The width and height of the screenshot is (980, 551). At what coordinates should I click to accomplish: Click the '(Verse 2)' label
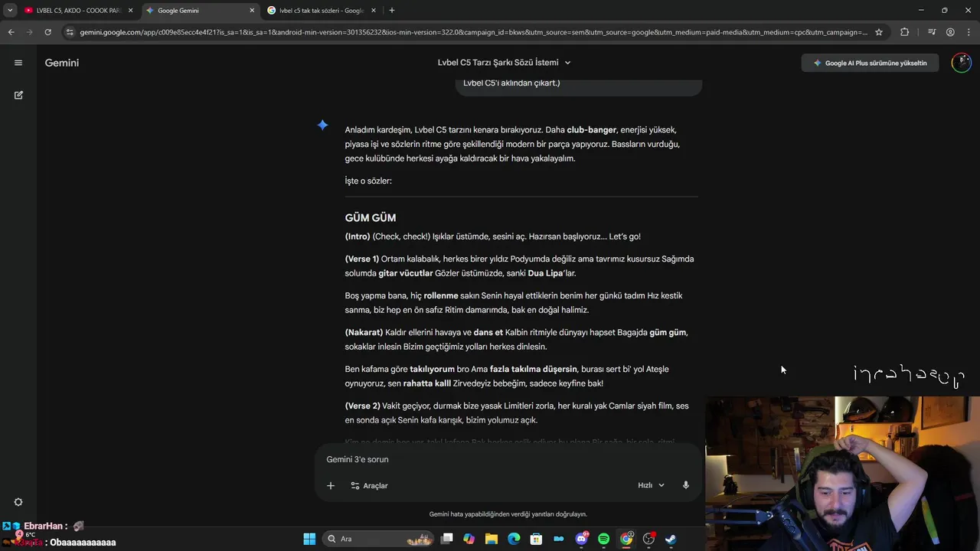[363, 406]
